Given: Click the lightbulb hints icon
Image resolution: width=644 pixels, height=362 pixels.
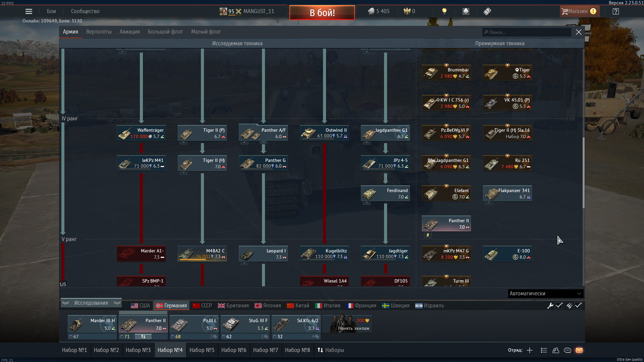Looking at the screenshot, I should pos(444,11).
